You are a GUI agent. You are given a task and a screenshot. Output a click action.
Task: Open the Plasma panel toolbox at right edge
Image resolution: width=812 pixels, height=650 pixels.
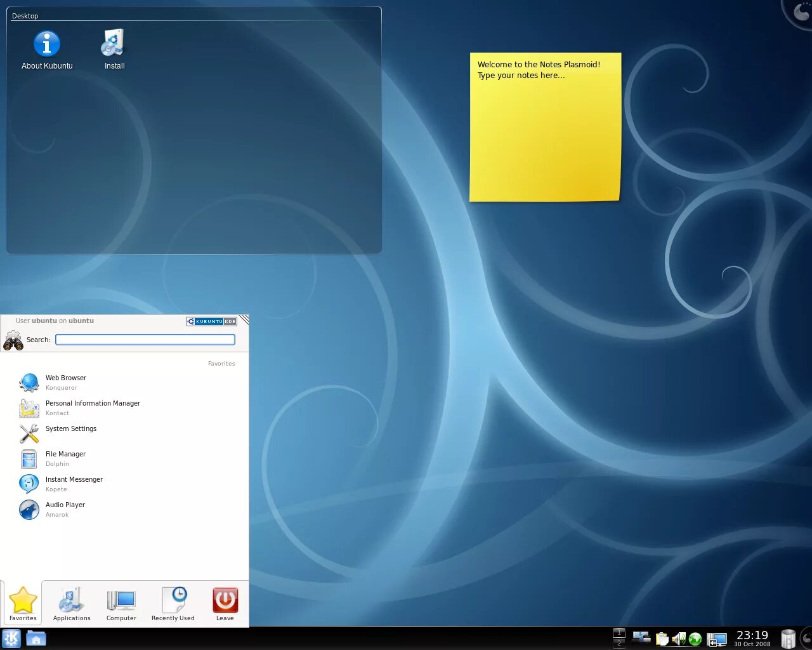click(x=806, y=638)
